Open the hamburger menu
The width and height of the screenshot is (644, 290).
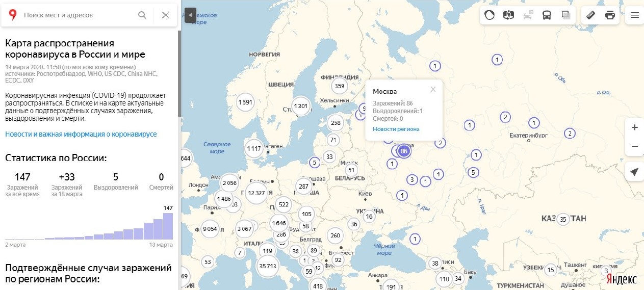[635, 15]
